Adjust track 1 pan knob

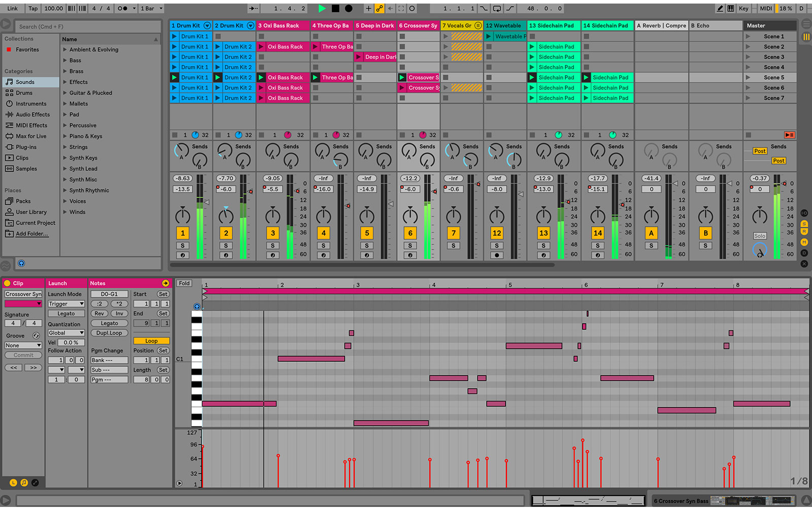coord(183,216)
